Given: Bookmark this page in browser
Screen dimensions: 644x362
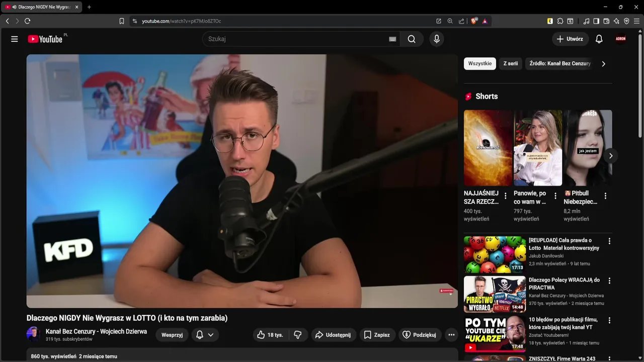Looking at the screenshot, I should coord(121,21).
